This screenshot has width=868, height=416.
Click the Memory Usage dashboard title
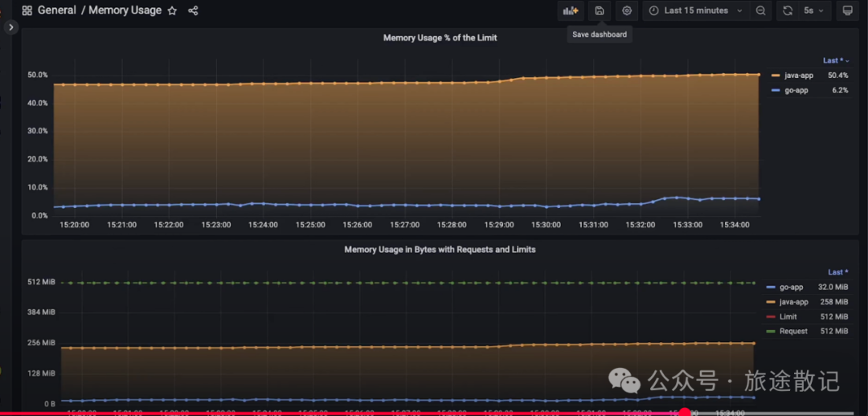[125, 10]
